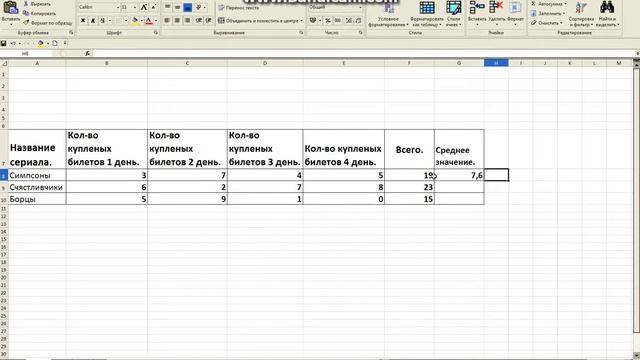Click Merge and Center (Объединить и поместить в центре)
Screen dimensions: 640x360
(x=258, y=20)
